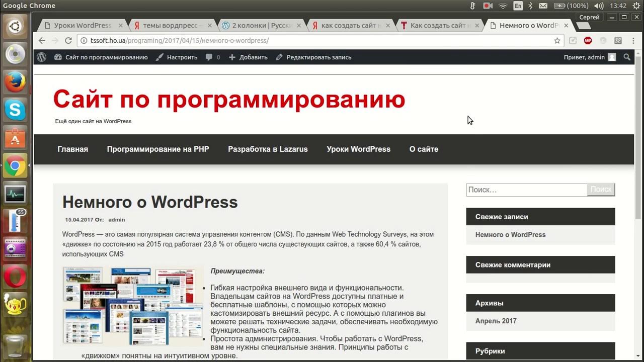This screenshot has height=362, width=644.
Task: Bookmark this page with the star icon
Action: point(557,41)
